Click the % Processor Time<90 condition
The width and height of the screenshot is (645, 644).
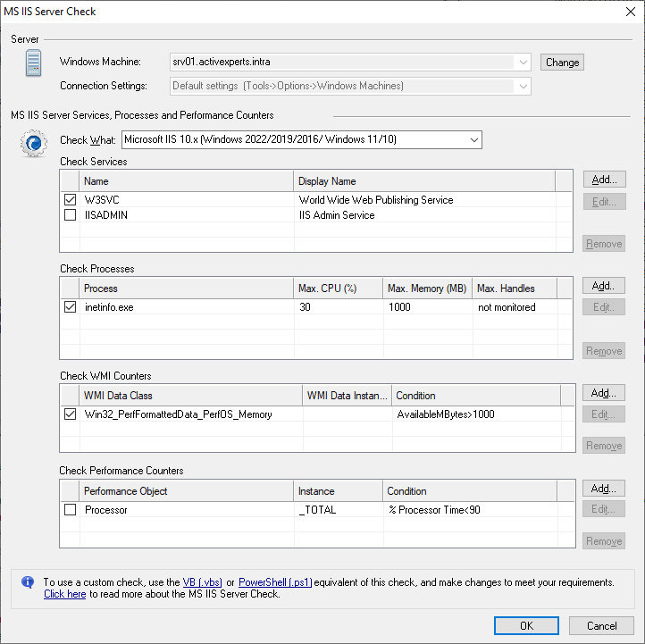(434, 510)
